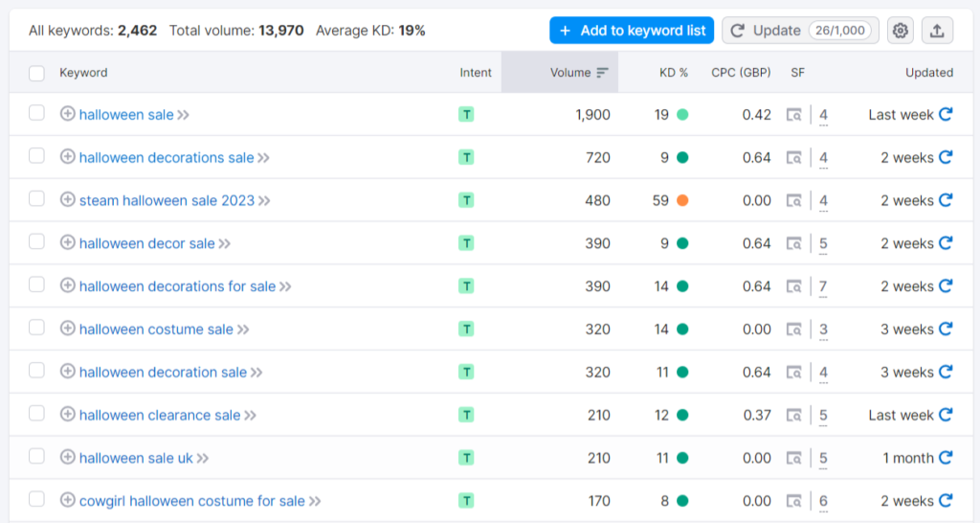
Task: Click the export upload icon button
Action: tap(937, 30)
